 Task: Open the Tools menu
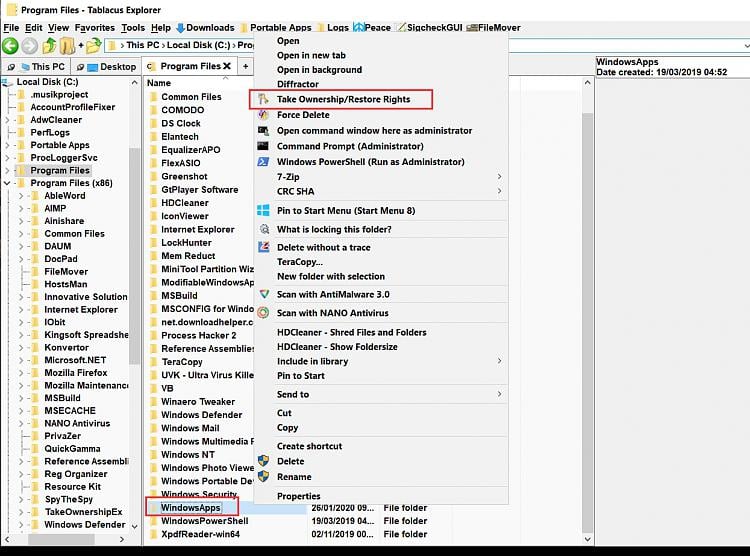[132, 28]
